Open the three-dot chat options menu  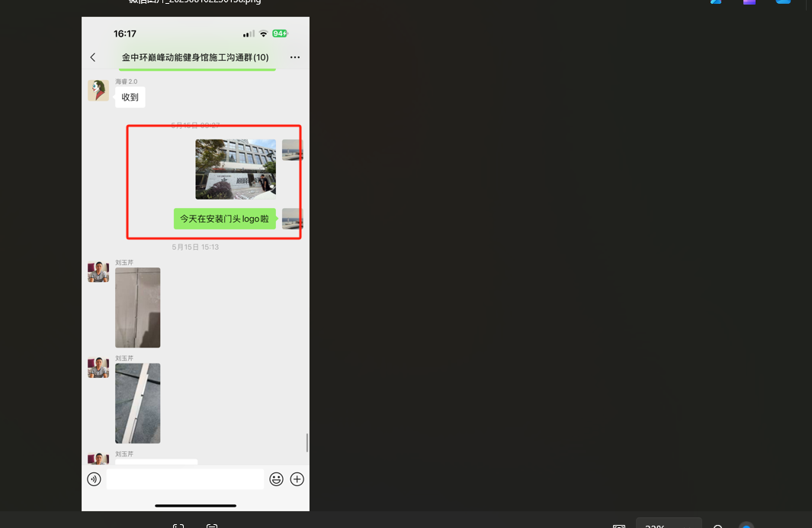click(x=295, y=57)
